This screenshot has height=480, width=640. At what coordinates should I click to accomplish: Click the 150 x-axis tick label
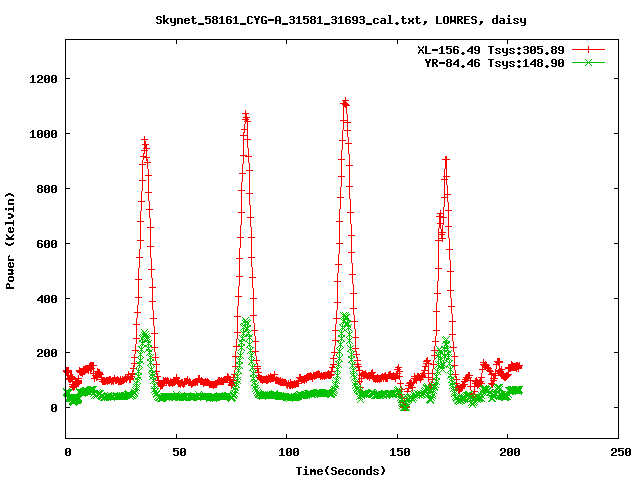[x=400, y=452]
